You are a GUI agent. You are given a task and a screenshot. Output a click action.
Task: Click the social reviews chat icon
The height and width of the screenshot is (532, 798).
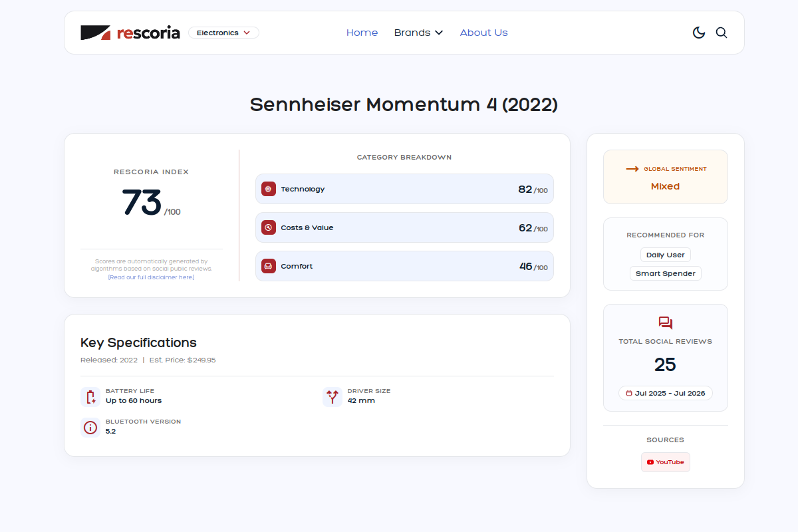click(666, 323)
